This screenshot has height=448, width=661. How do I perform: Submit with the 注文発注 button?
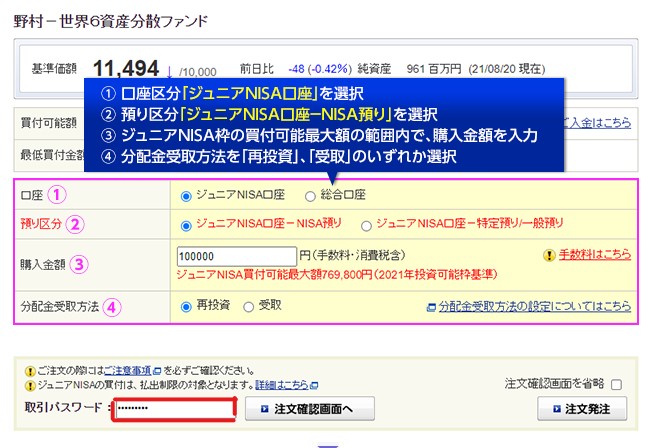coord(582,409)
